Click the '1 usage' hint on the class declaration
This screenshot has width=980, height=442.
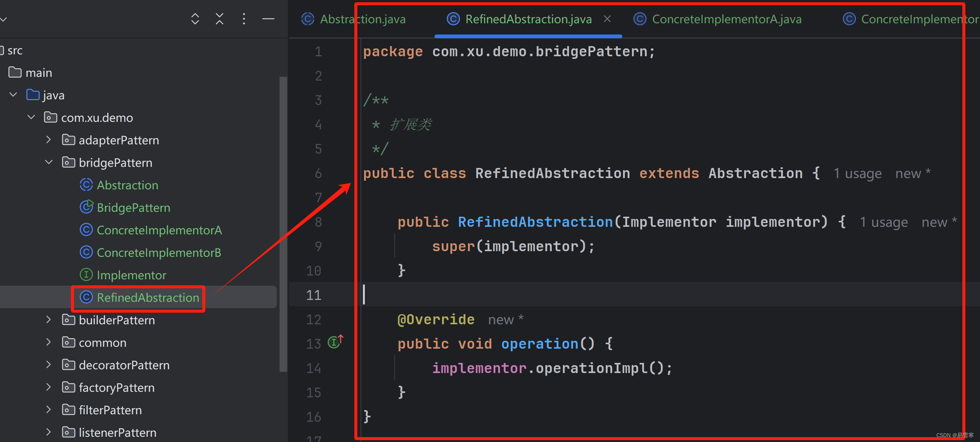pos(857,174)
